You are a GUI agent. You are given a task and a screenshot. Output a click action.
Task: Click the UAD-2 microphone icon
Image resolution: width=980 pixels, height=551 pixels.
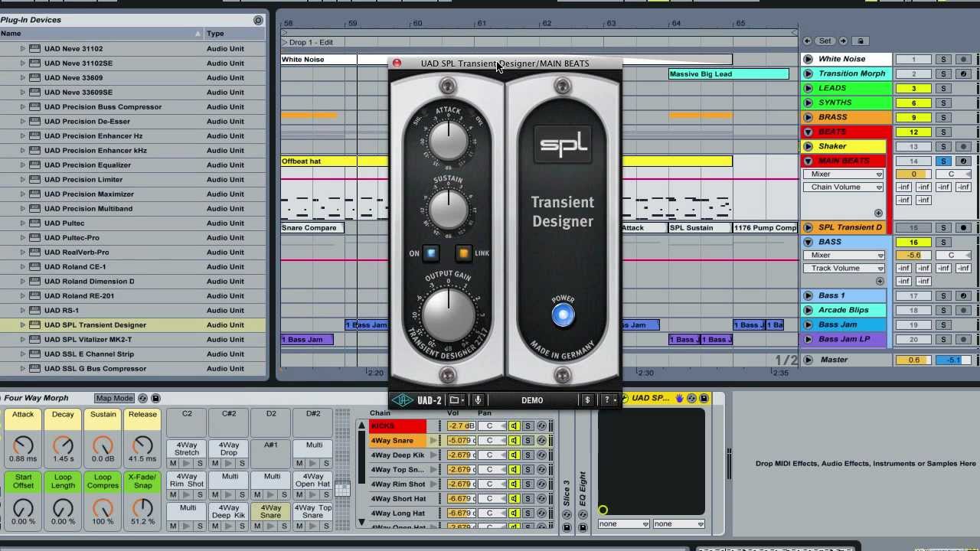point(478,399)
